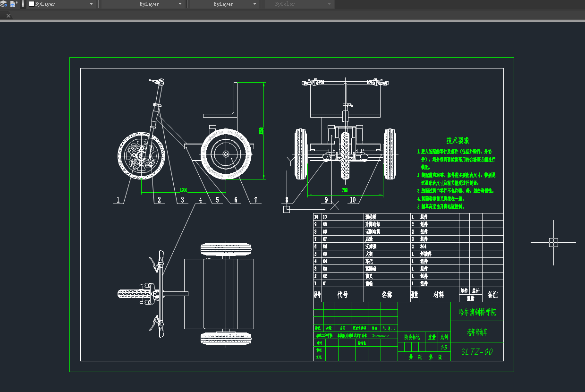585x392 pixels.
Task: Open the ByLayer color dropdown
Action: [x=91, y=4]
